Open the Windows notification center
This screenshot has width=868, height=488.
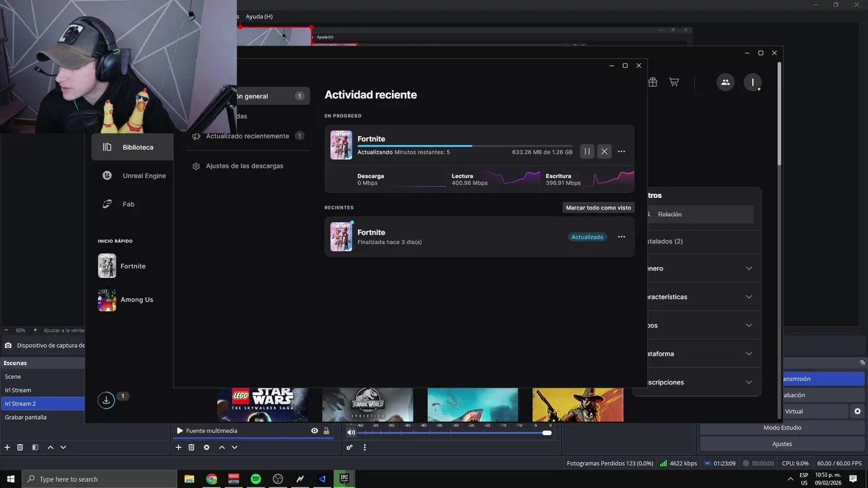point(853,479)
